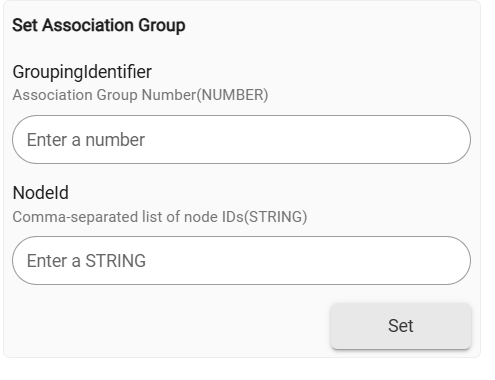
Task: Select the 'Set Association Group' heading
Action: [99, 25]
